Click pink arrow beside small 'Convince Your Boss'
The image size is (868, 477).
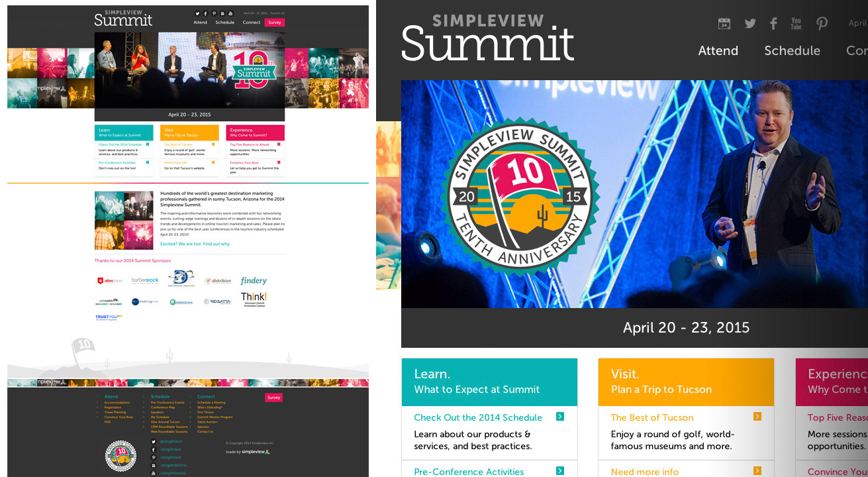[x=279, y=162]
